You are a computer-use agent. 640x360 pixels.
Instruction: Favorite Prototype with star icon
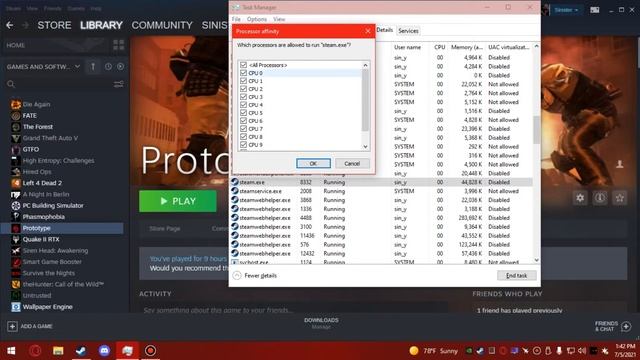[x=620, y=198]
